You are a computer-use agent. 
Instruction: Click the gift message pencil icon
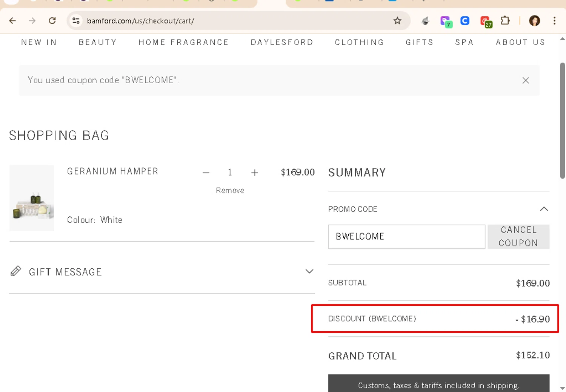16,271
